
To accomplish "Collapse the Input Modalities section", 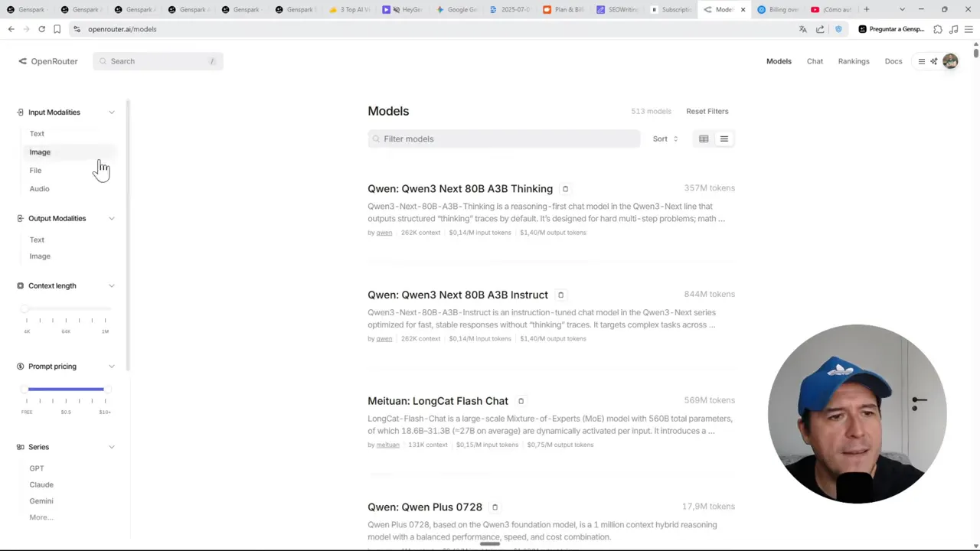I will (x=111, y=112).
